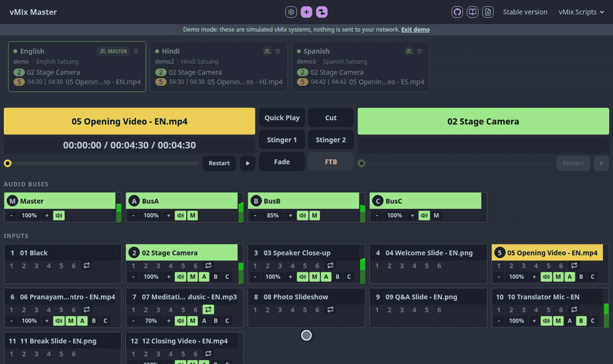
Task: Click the preview position slider handle
Action: pyautogui.click(x=8, y=163)
